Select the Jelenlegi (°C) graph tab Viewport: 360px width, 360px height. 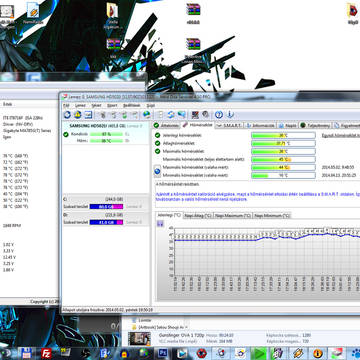[169, 215]
